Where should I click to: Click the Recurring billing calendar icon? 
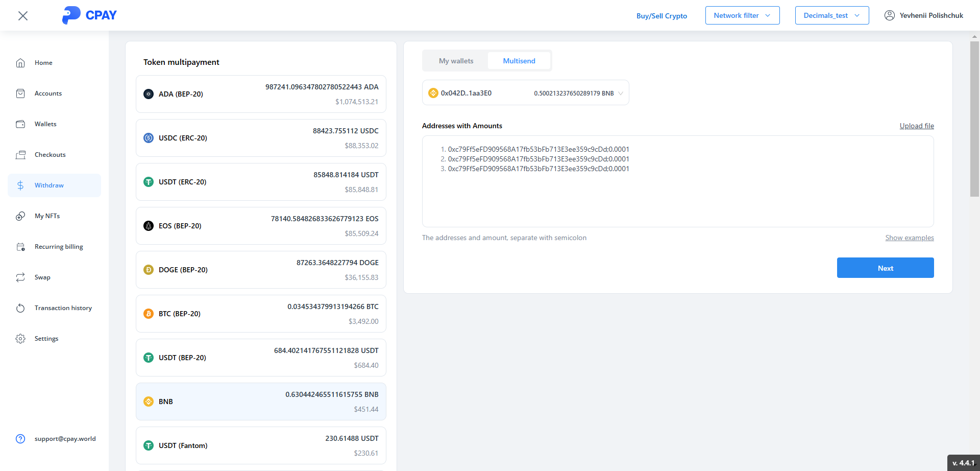tap(20, 247)
